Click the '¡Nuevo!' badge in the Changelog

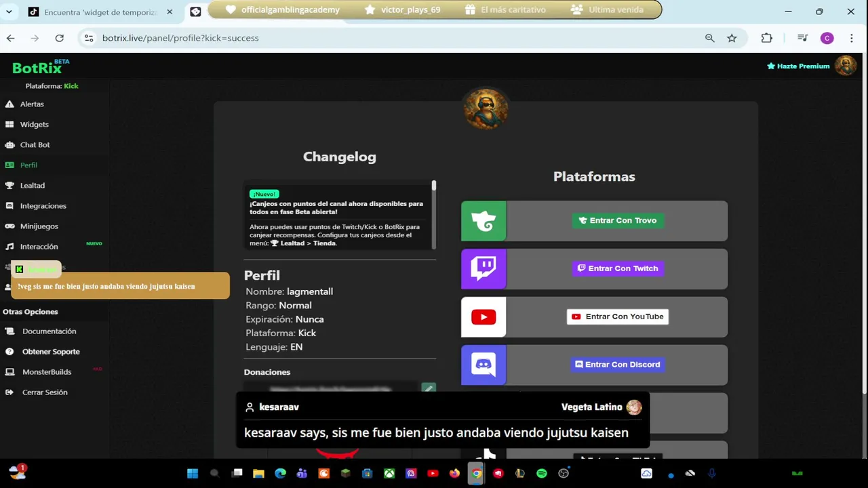pyautogui.click(x=264, y=194)
